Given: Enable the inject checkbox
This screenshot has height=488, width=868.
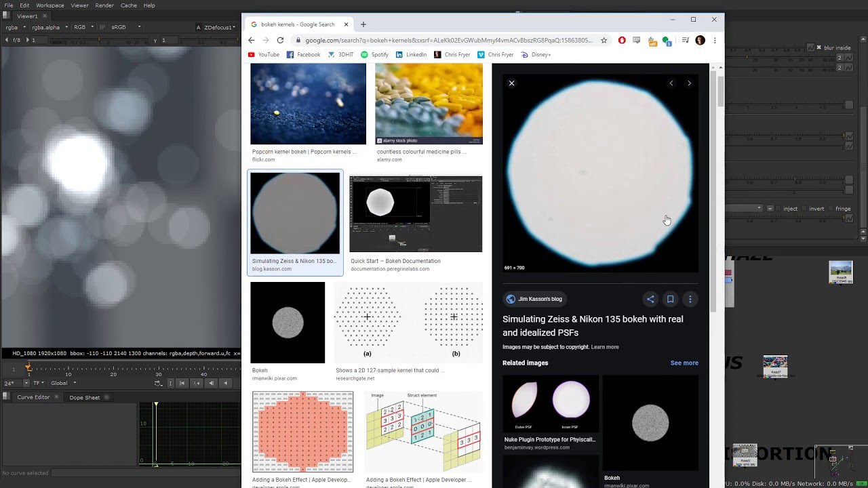Looking at the screenshot, I should [x=779, y=209].
